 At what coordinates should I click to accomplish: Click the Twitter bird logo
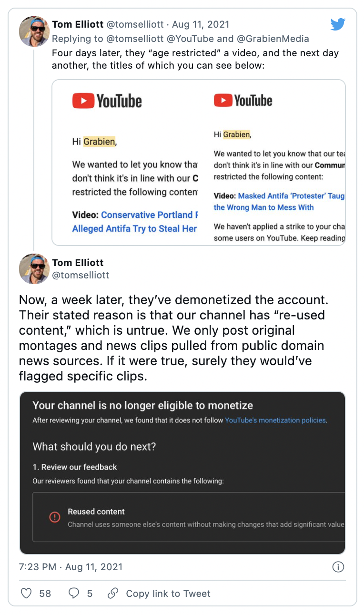point(338,24)
